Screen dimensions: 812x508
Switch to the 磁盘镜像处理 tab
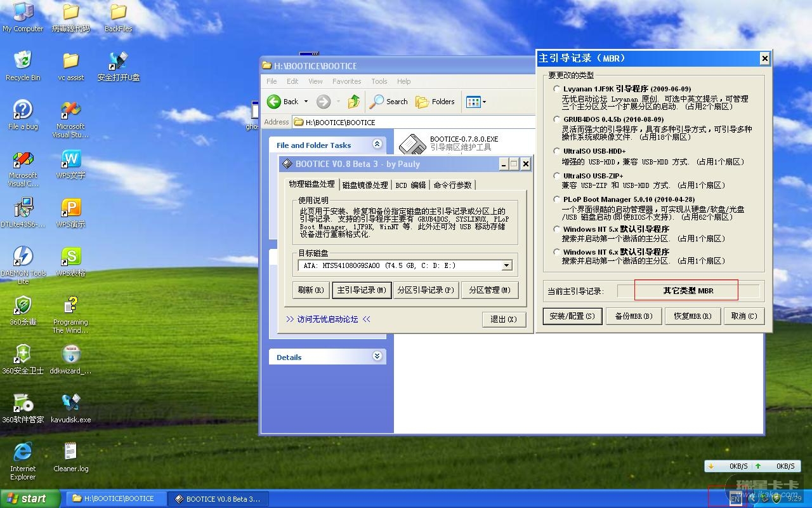point(365,185)
